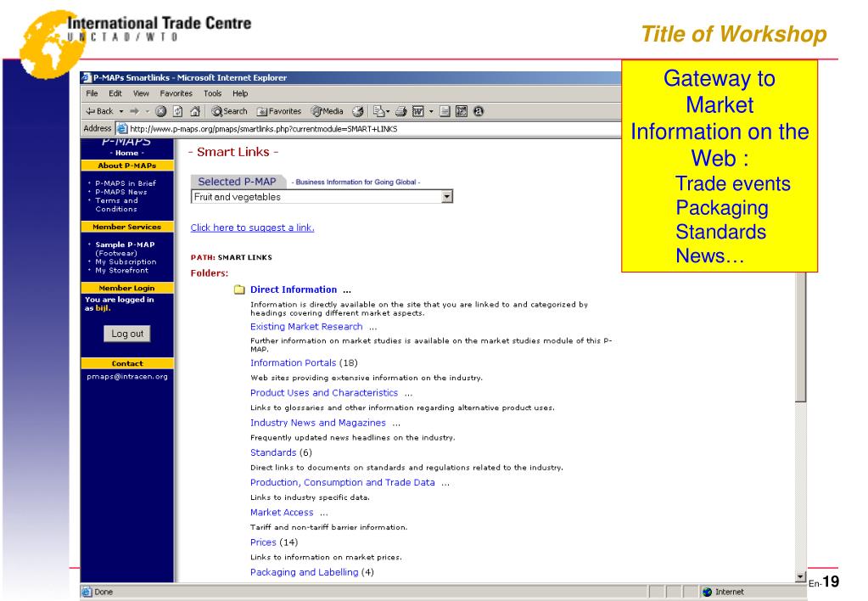Open Sample P-MAP (Footwear) sidebar link

(x=125, y=249)
